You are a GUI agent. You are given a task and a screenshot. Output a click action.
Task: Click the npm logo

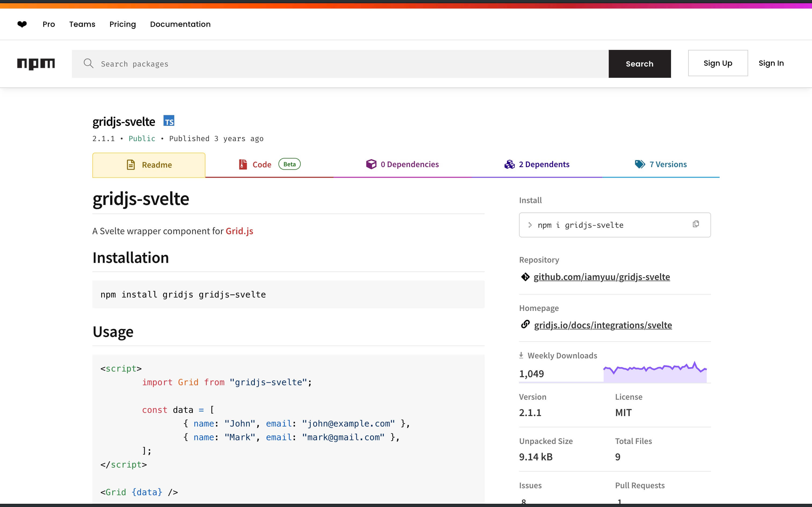pos(36,64)
